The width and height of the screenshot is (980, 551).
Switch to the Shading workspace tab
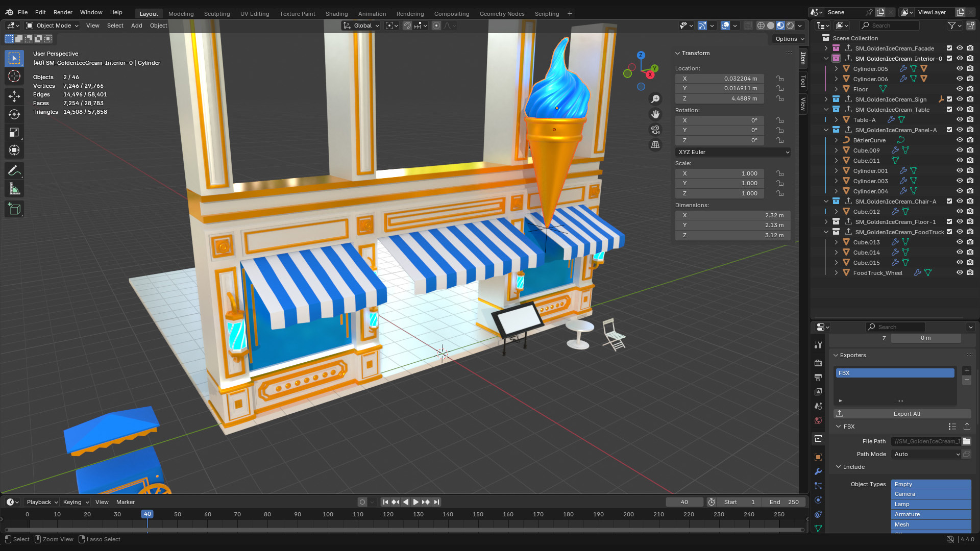click(336, 14)
